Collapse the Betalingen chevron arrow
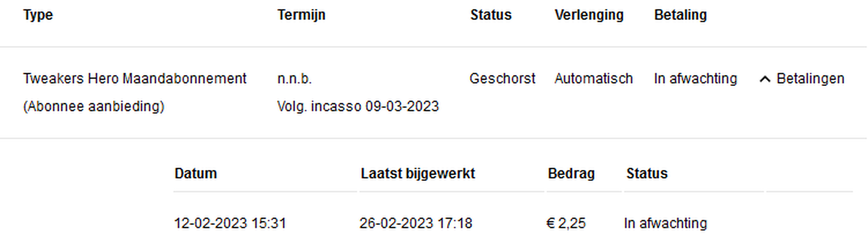The height and width of the screenshot is (242, 868). coord(764,79)
